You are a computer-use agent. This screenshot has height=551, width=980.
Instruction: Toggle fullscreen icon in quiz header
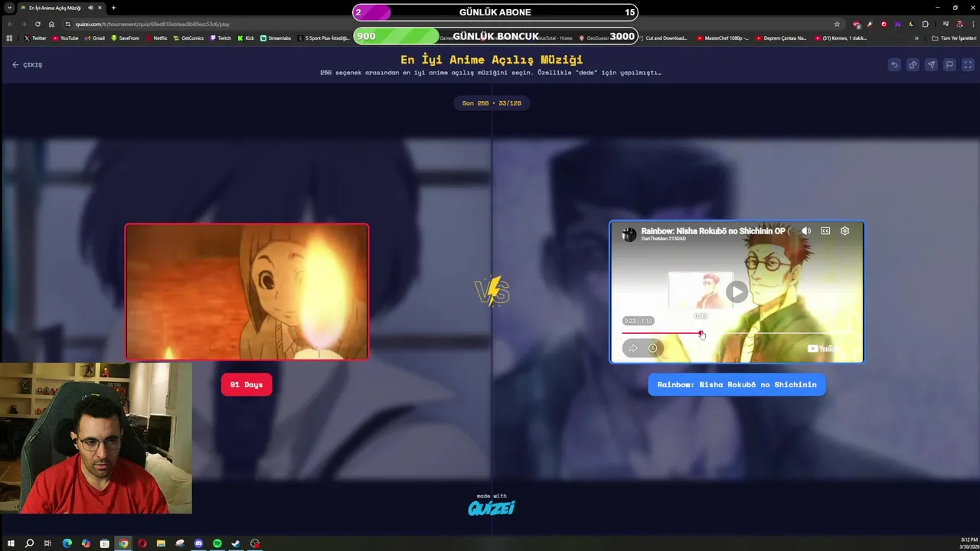coord(968,65)
